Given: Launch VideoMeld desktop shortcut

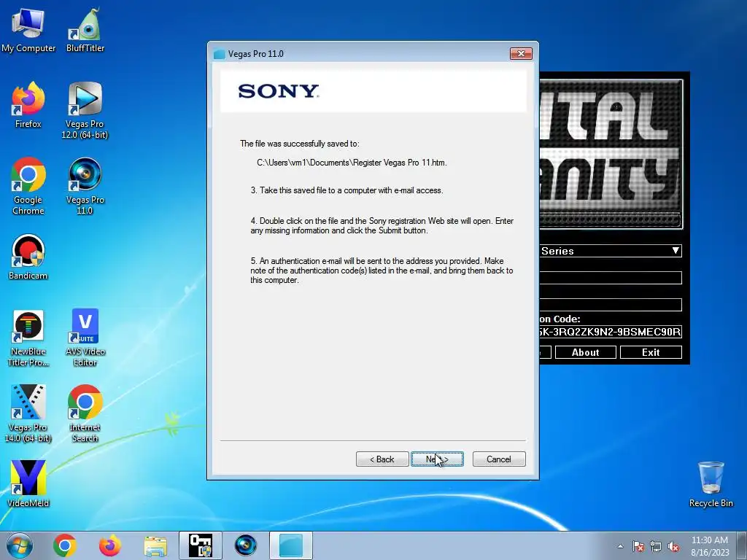Looking at the screenshot, I should click(x=28, y=484).
